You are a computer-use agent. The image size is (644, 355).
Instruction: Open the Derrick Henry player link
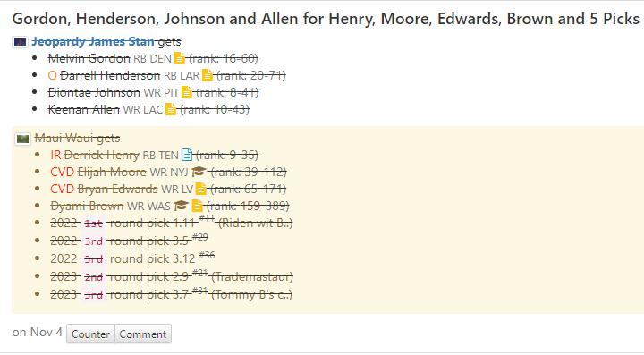click(x=101, y=155)
